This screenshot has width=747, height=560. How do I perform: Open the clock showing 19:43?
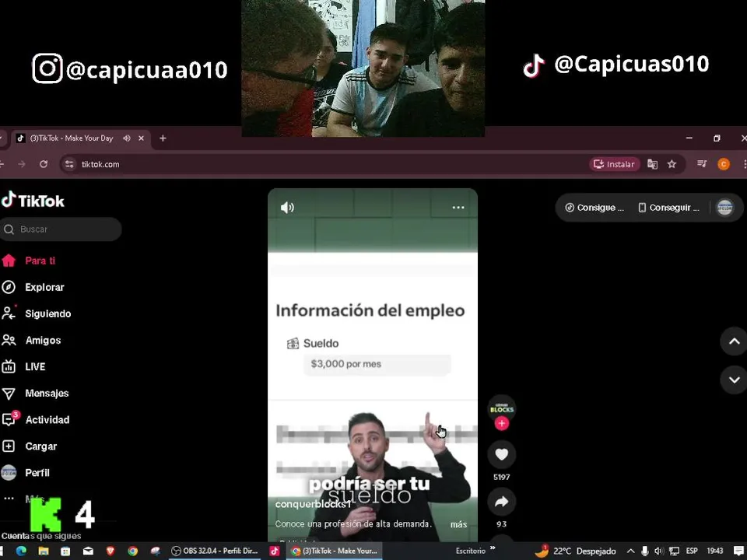pos(714,551)
